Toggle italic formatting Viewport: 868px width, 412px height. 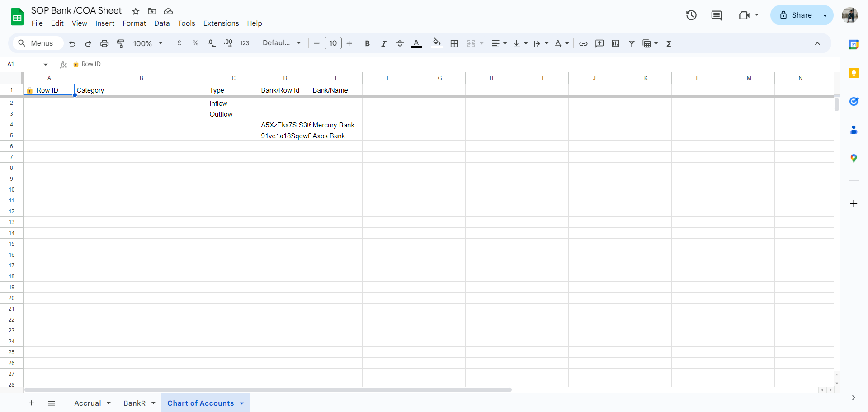pos(383,43)
